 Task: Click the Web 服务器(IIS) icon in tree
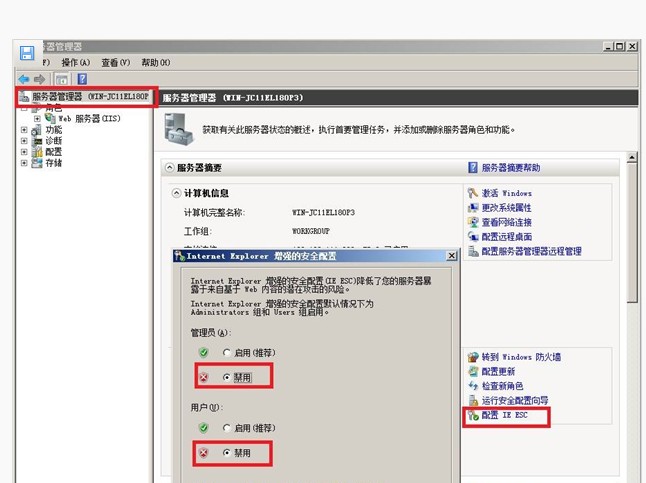[50, 118]
